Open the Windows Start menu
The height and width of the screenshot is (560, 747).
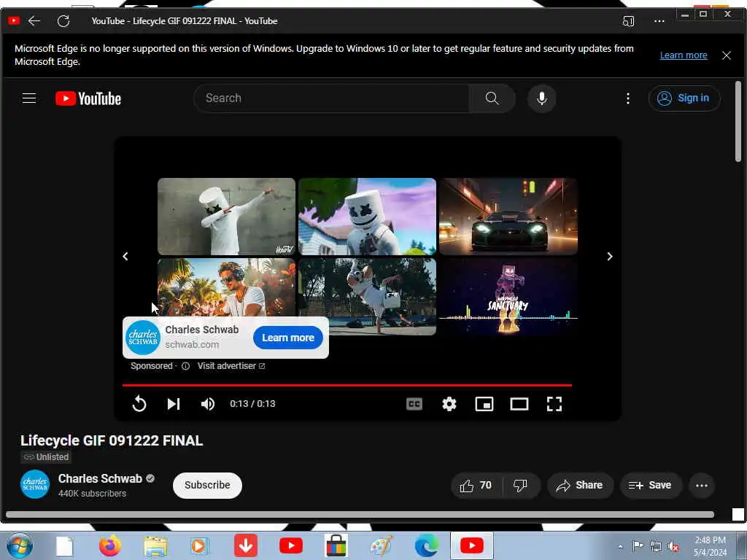tap(20, 546)
